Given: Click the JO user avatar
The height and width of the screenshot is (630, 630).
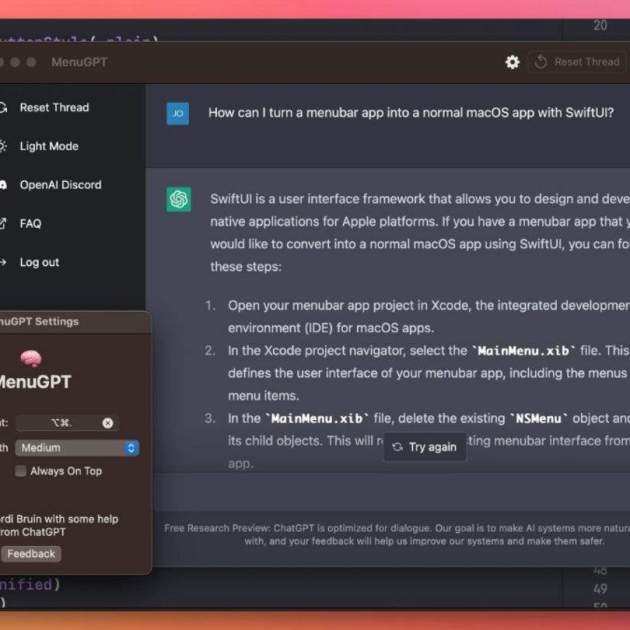Looking at the screenshot, I should point(178,113).
